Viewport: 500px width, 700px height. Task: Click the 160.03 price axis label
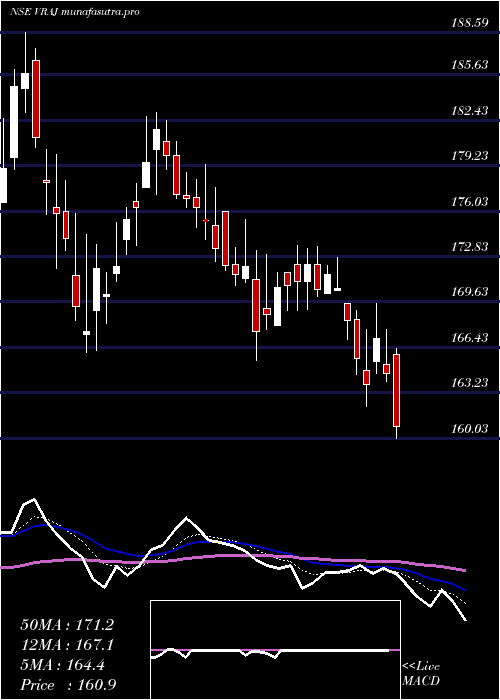coord(469,429)
